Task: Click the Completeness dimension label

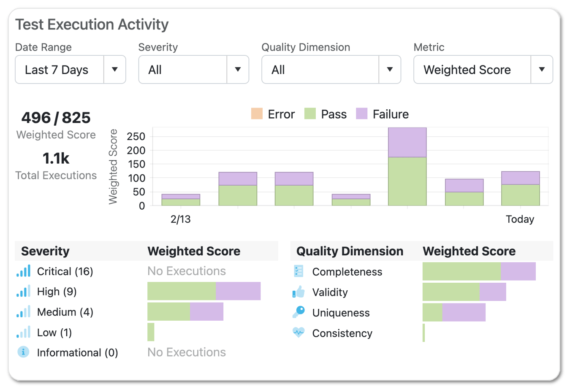Action: tap(347, 272)
